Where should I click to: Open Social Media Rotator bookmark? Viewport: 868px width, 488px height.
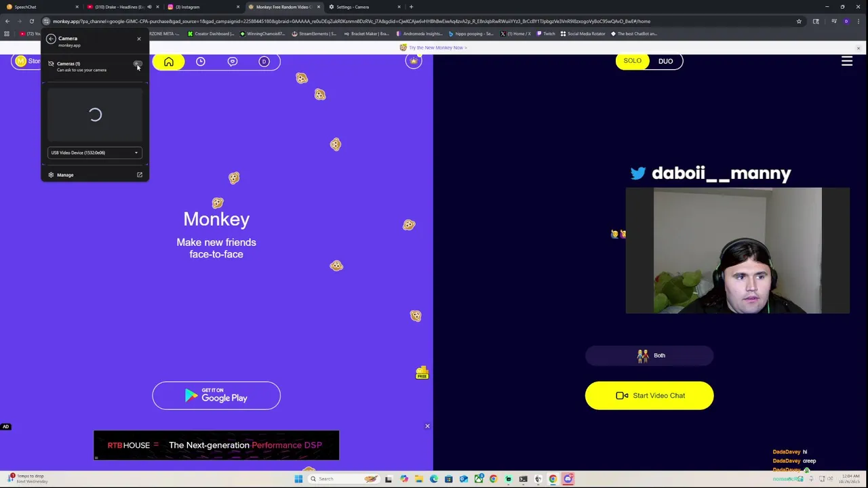click(583, 34)
